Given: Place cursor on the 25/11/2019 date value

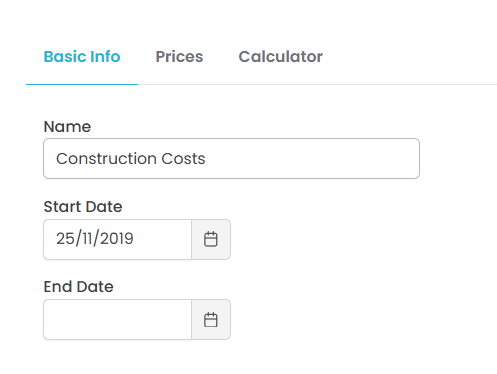Looking at the screenshot, I should pos(95,239).
